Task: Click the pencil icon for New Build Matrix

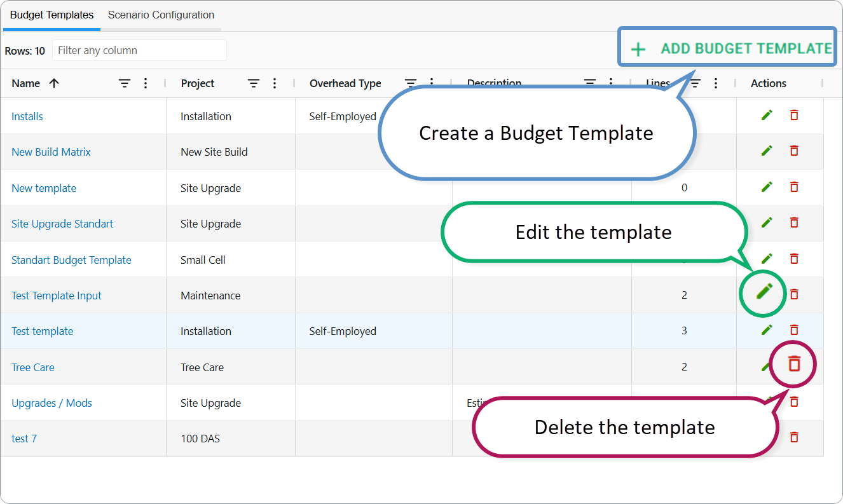Action: tap(767, 151)
